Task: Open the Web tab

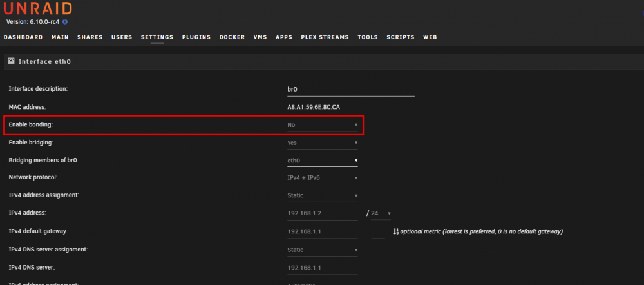Action: [x=430, y=37]
